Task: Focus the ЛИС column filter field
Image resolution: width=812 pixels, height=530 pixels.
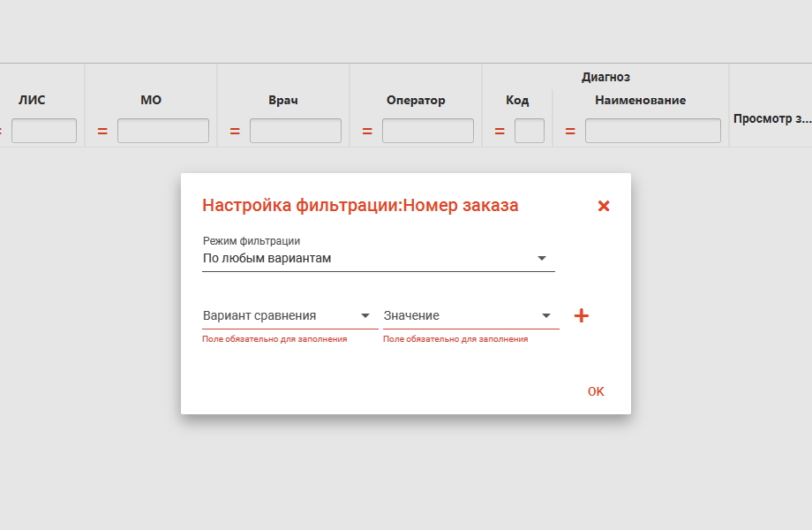Action: (44, 131)
